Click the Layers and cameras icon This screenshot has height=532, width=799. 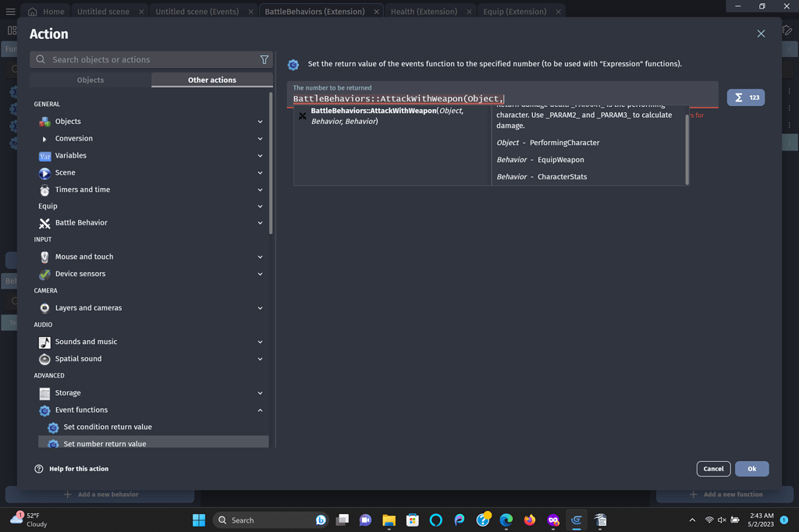(x=45, y=307)
